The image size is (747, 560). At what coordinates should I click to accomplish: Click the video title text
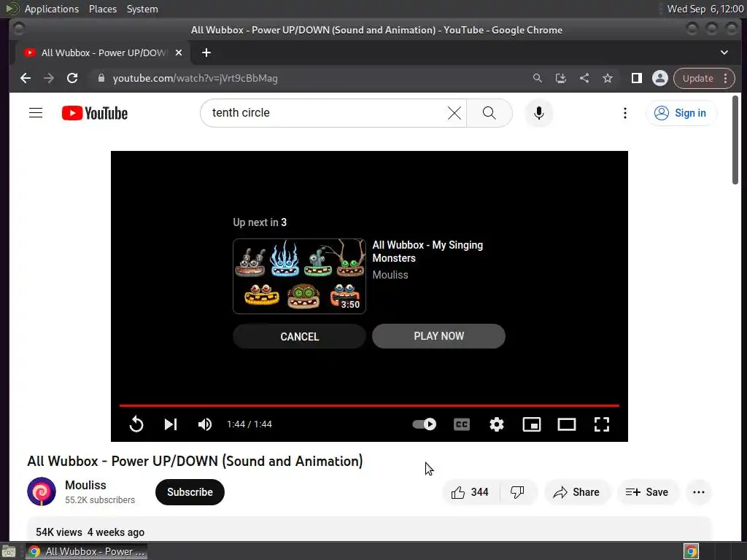[195, 461]
